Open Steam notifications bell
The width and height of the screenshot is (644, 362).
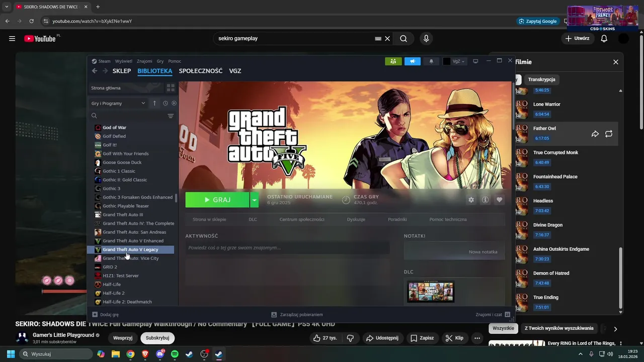pyautogui.click(x=431, y=61)
